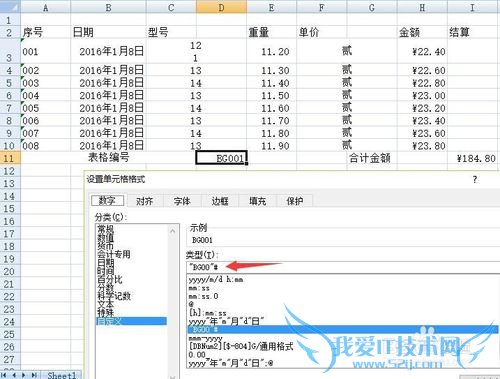500x379 pixels.
Task: Click the 日期 header cell
Action: (108, 32)
